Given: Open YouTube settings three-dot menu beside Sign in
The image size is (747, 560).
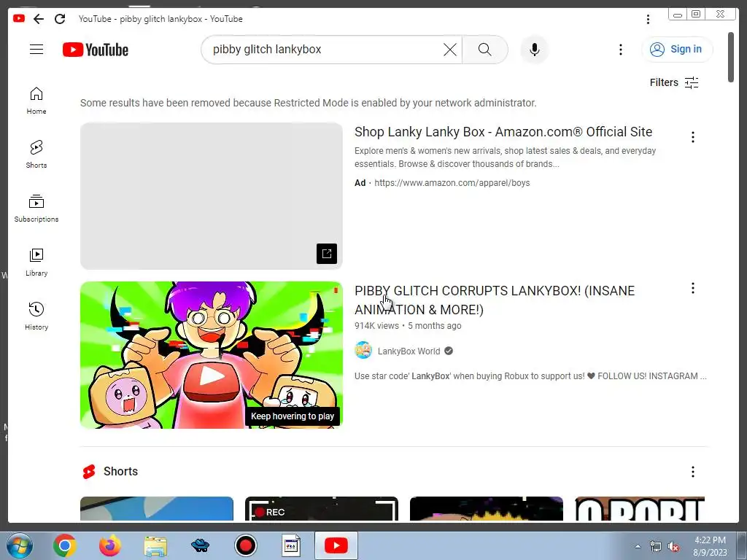Looking at the screenshot, I should (620, 50).
